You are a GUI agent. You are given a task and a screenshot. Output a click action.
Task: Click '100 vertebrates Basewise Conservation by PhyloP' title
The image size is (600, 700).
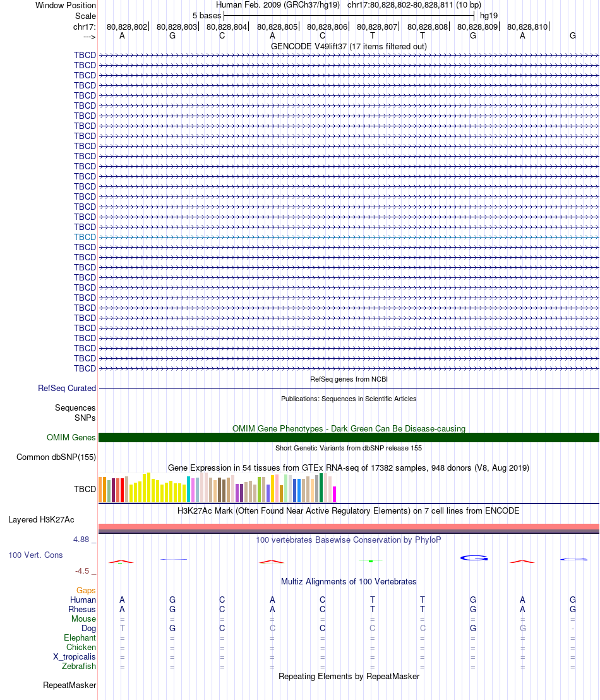pos(349,540)
